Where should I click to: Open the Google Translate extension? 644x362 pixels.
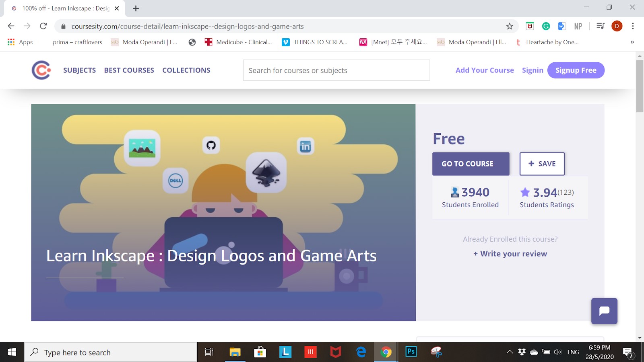tap(562, 27)
